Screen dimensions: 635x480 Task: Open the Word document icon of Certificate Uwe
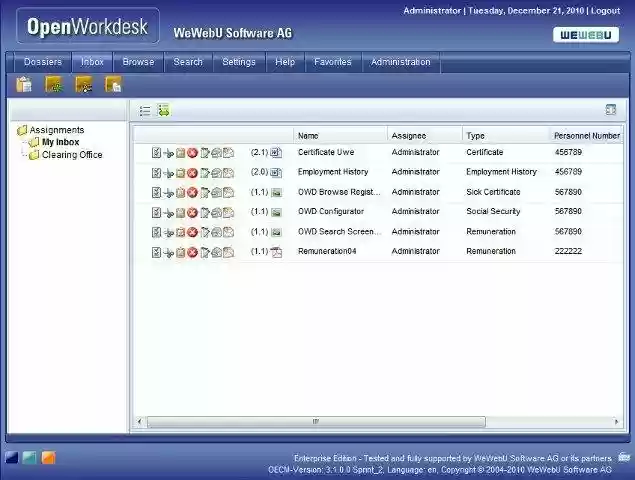(276, 153)
